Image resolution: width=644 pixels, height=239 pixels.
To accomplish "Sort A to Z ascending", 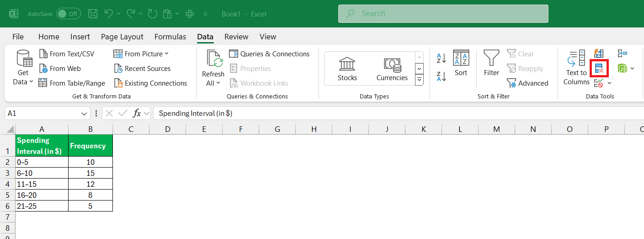I will [441, 58].
